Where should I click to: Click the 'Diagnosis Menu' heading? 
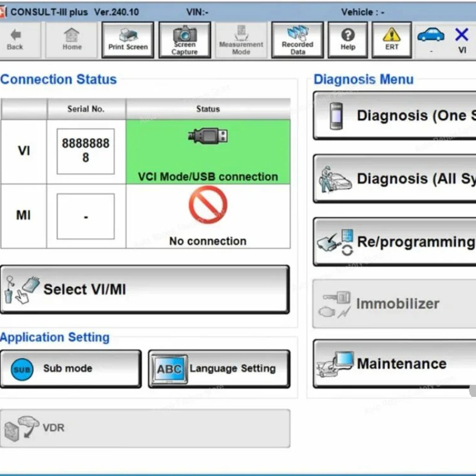point(364,79)
